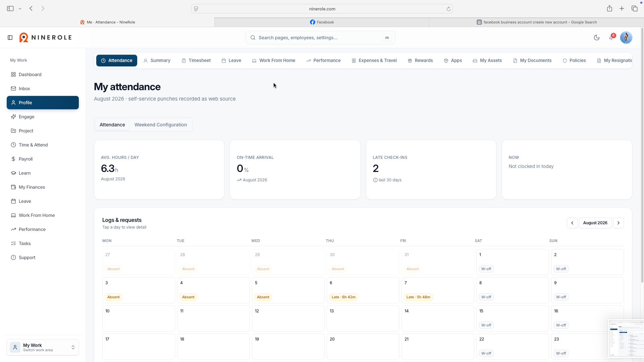Open Tasks in the sidebar
Screen dimensions: 644x362
tap(43, 243)
